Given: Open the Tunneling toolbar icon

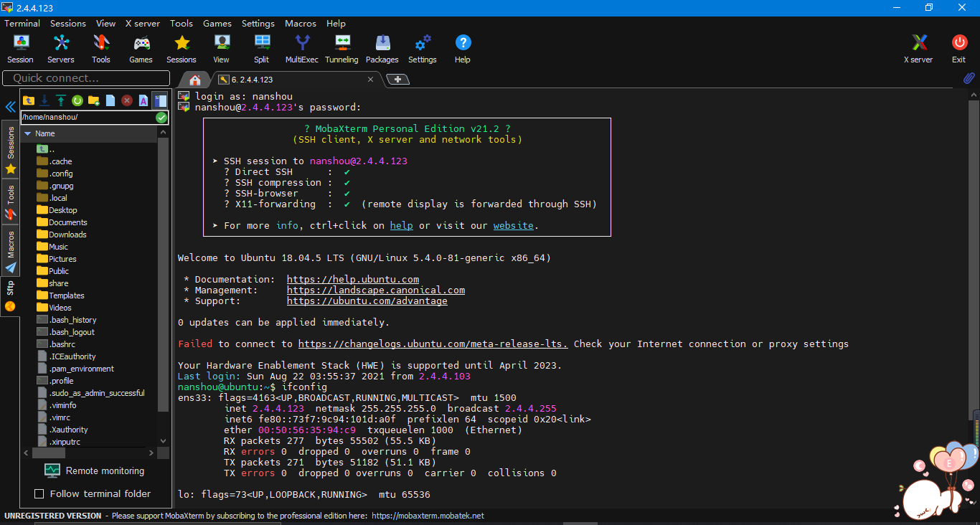Looking at the screenshot, I should coord(342,49).
